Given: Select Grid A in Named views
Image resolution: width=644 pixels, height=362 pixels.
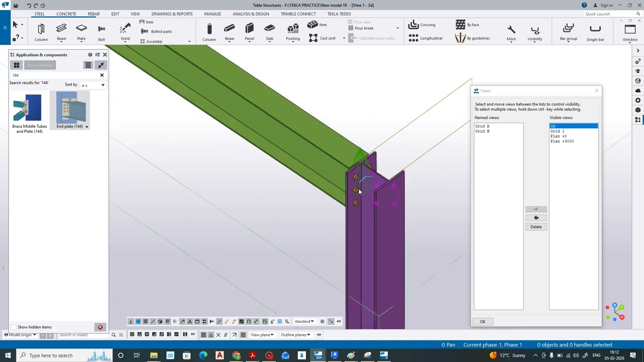Looking at the screenshot, I should 482,126.
